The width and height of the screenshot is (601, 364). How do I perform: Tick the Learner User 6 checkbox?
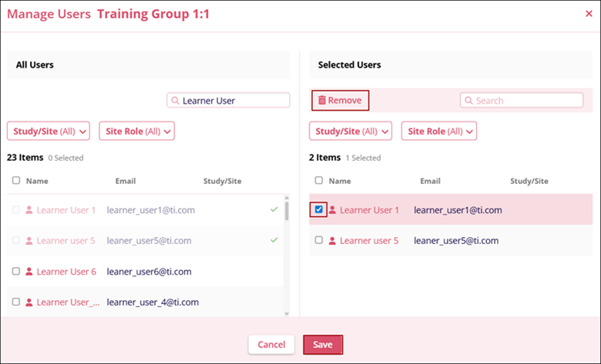click(16, 272)
